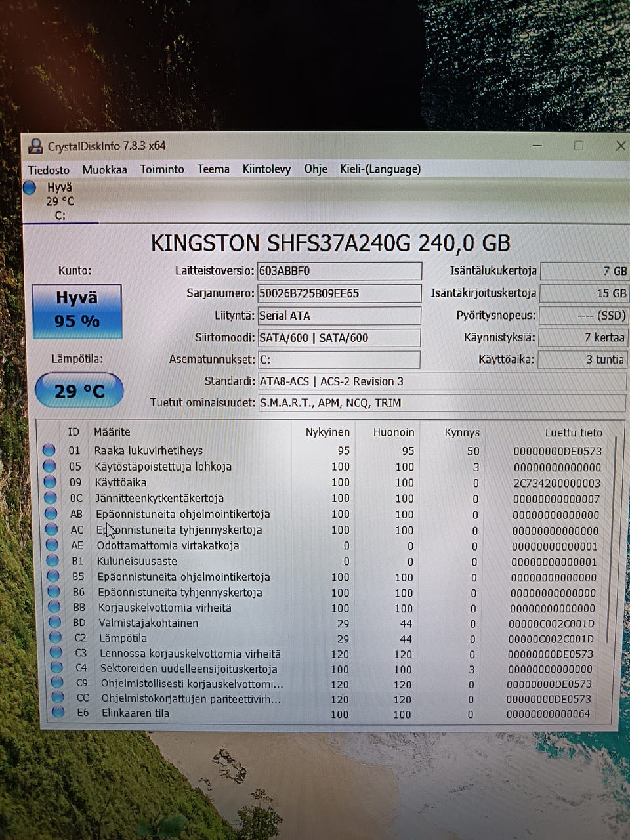This screenshot has height=840, width=630.
Task: Click the Asematunnukset field C:
Action: (339, 360)
